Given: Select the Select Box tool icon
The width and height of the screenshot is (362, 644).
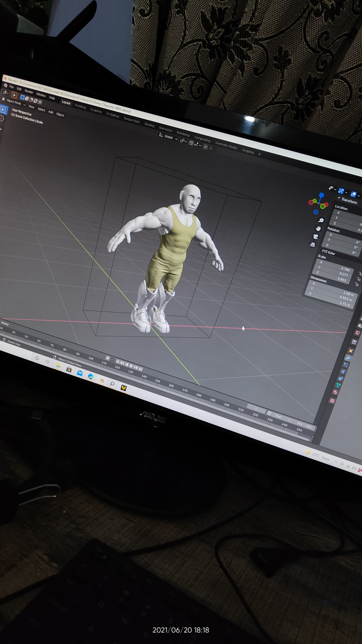Looking at the screenshot, I should click(3, 110).
